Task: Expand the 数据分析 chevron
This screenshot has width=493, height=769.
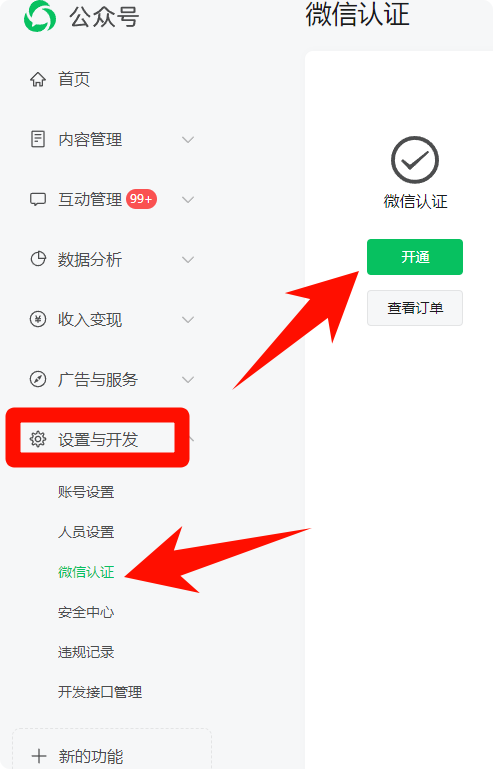Action: pos(188,259)
